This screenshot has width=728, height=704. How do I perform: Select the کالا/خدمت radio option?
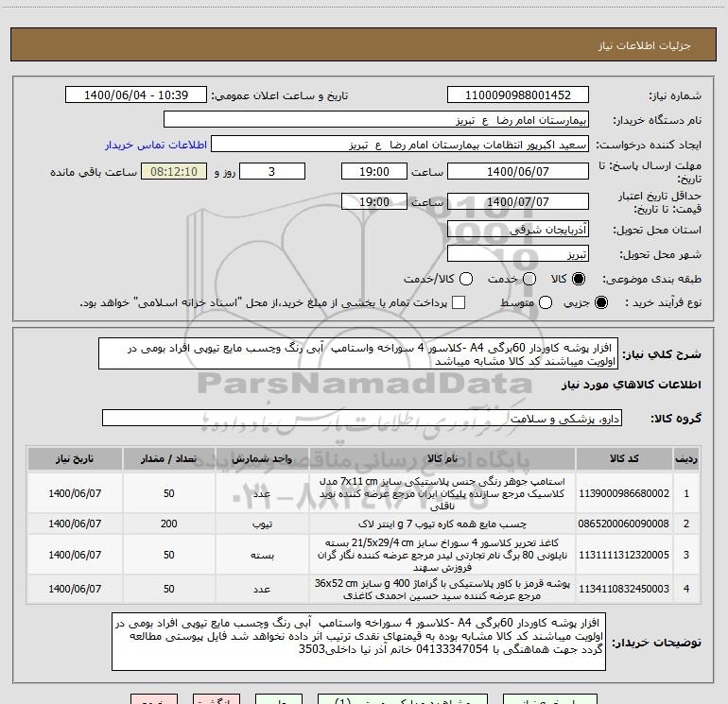pos(466,279)
